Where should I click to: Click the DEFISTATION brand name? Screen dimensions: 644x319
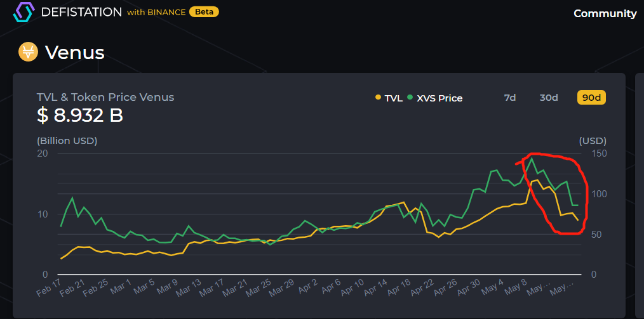click(81, 12)
